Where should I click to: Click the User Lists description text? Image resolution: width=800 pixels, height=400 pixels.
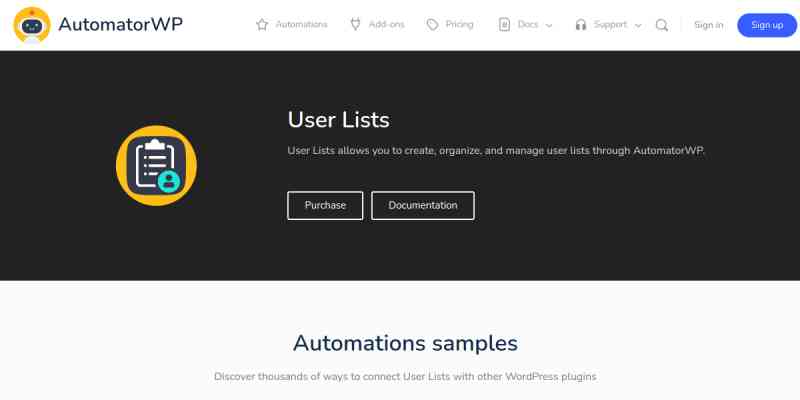[x=495, y=151]
